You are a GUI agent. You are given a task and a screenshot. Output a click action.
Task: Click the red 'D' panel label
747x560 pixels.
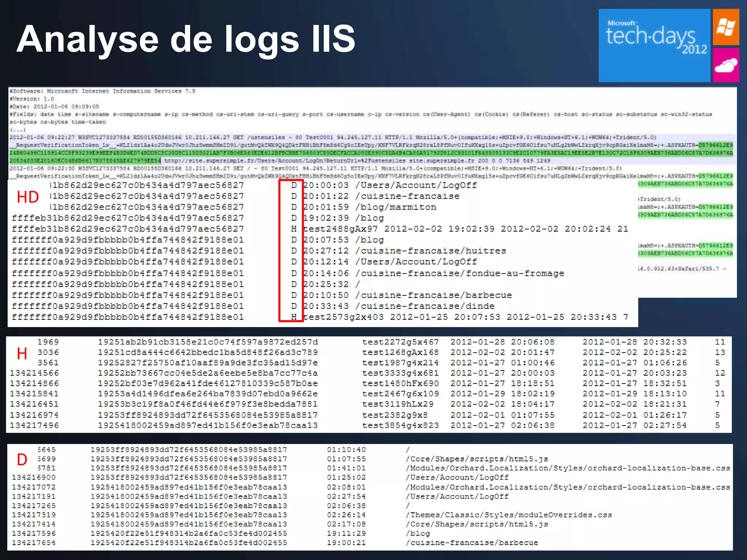(x=22, y=459)
